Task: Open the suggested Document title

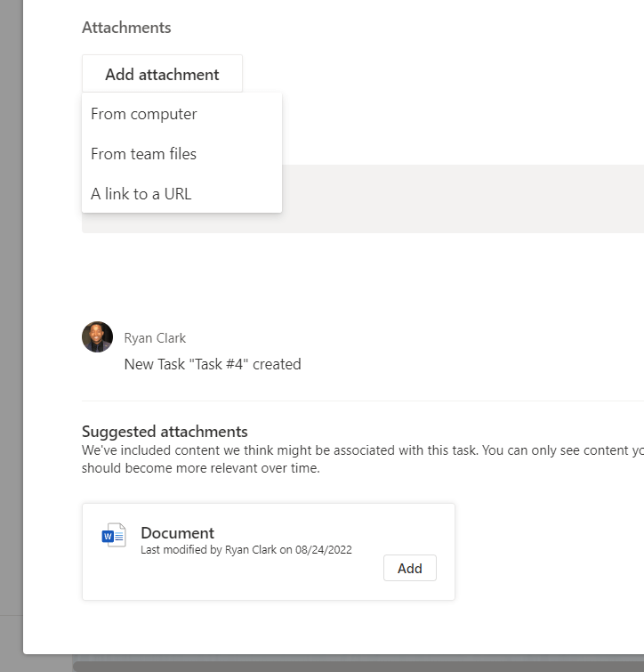Action: tap(177, 533)
